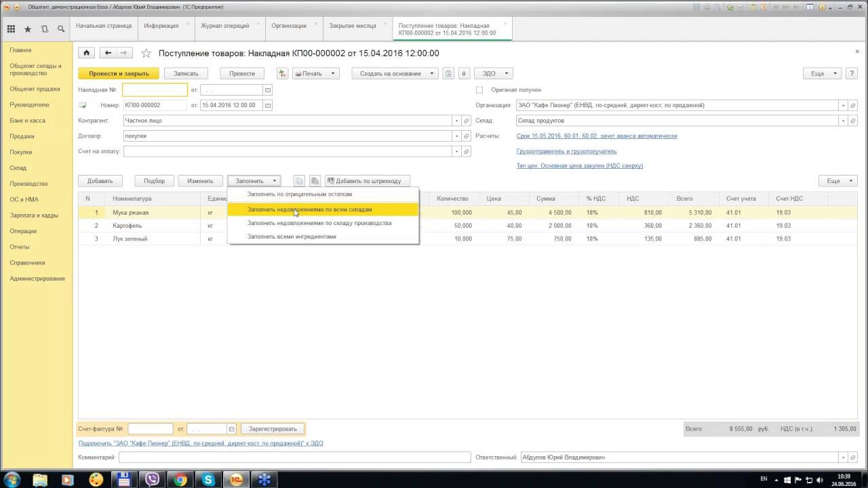
Task: Select Заполнить по отрицательным остаткам
Action: click(x=323, y=195)
